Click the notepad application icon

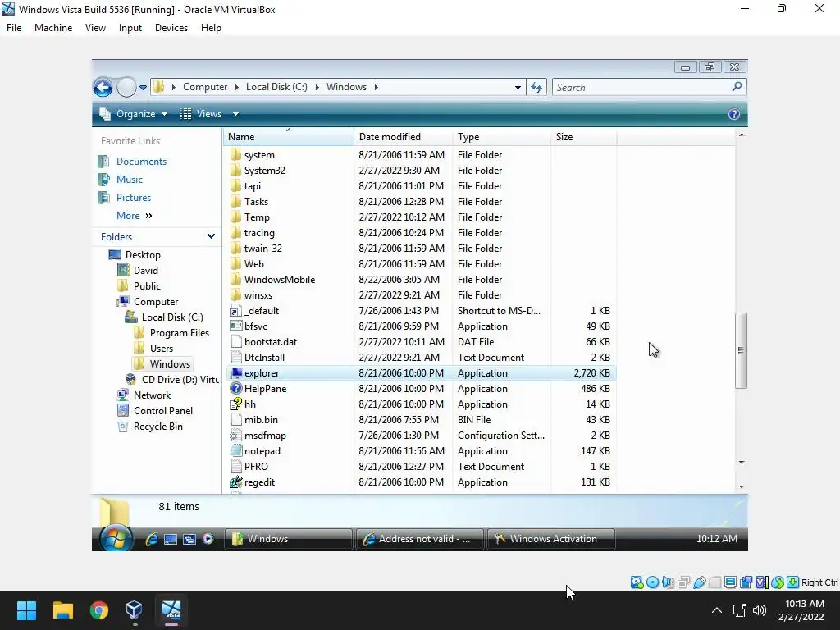235,450
